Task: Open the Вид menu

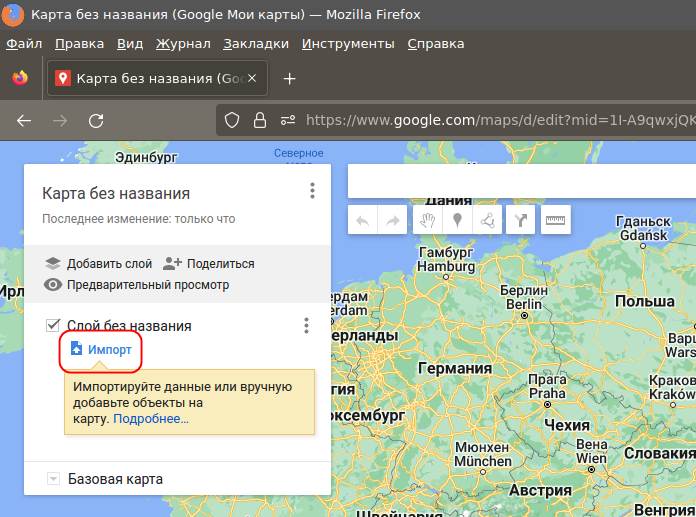Action: [130, 44]
